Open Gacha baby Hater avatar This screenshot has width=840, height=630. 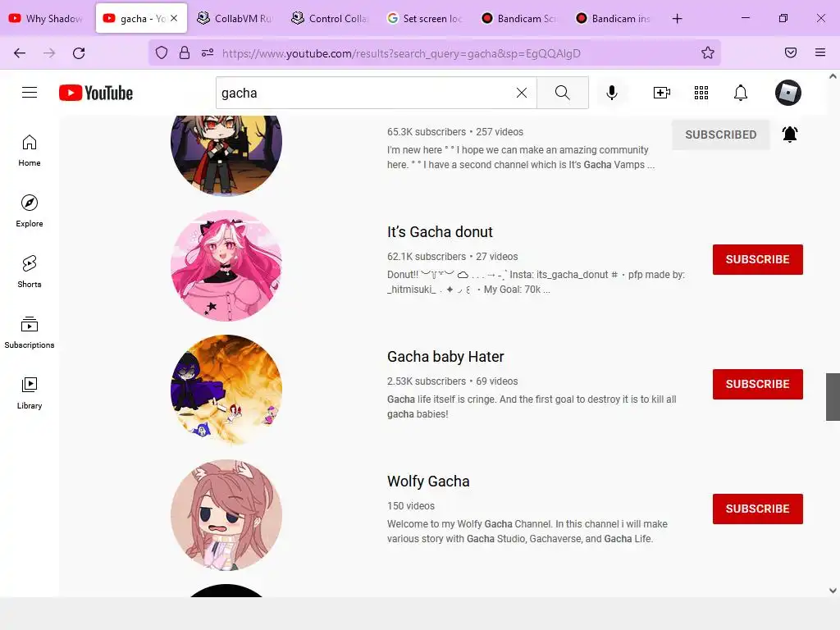pos(226,390)
